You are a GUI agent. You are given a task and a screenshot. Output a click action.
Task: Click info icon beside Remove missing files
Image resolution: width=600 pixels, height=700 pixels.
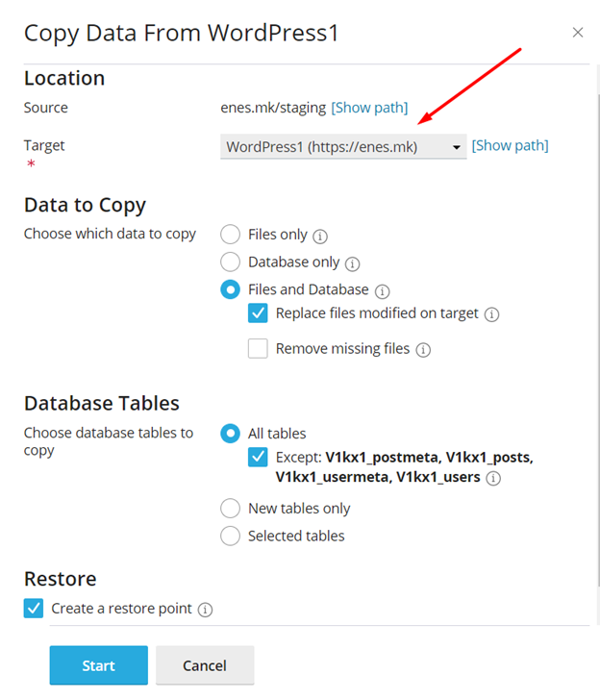[x=423, y=350]
